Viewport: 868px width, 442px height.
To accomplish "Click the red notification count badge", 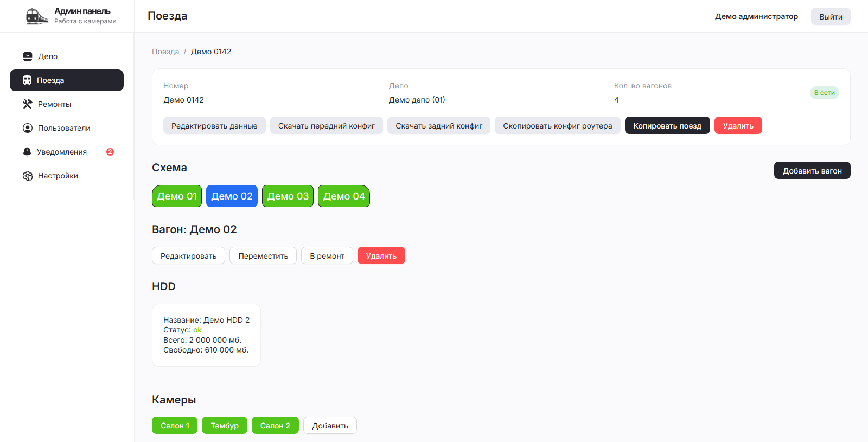I will [110, 152].
